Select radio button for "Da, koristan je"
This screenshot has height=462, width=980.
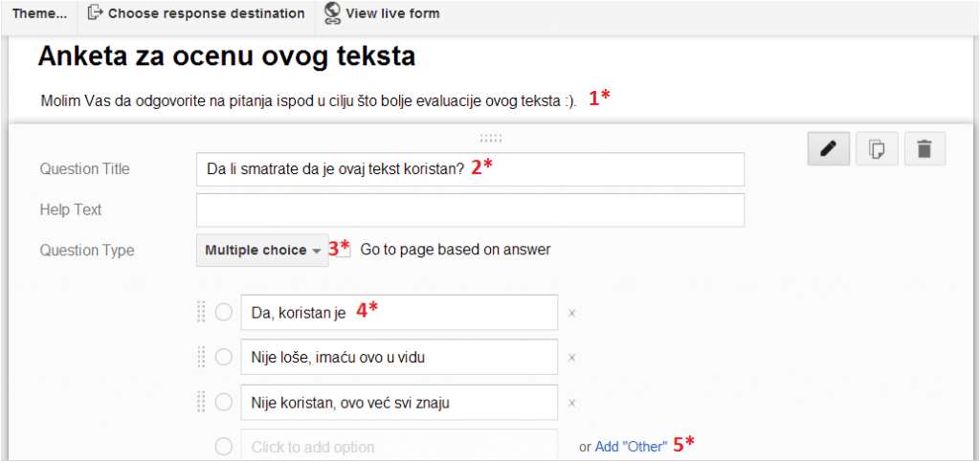click(x=223, y=312)
